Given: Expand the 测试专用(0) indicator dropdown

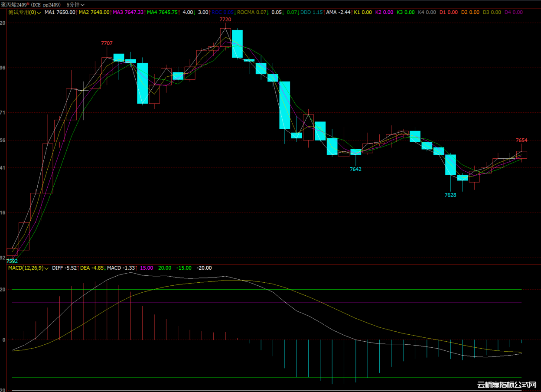Looking at the screenshot, I should 25,12.
